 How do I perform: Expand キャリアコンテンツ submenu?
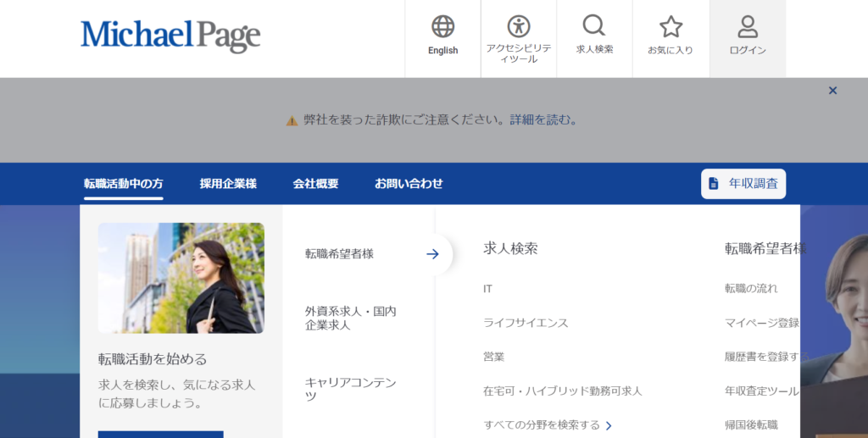[350, 389]
